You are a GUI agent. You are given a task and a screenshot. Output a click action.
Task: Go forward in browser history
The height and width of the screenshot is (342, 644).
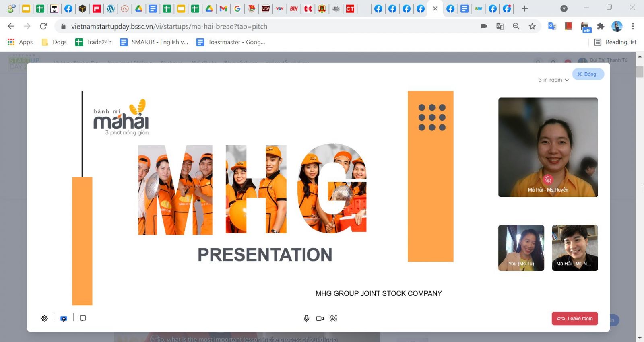27,26
